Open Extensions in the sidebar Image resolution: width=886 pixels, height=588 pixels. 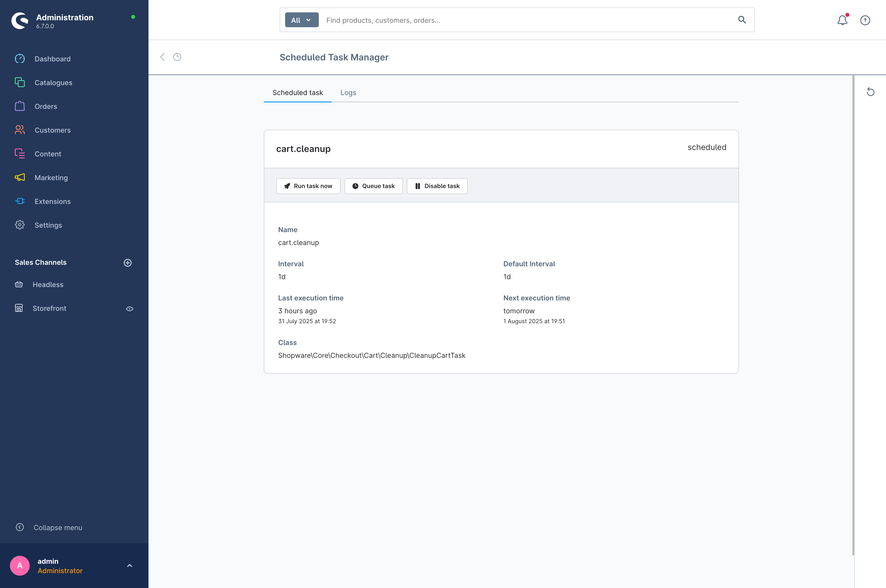tap(52, 201)
